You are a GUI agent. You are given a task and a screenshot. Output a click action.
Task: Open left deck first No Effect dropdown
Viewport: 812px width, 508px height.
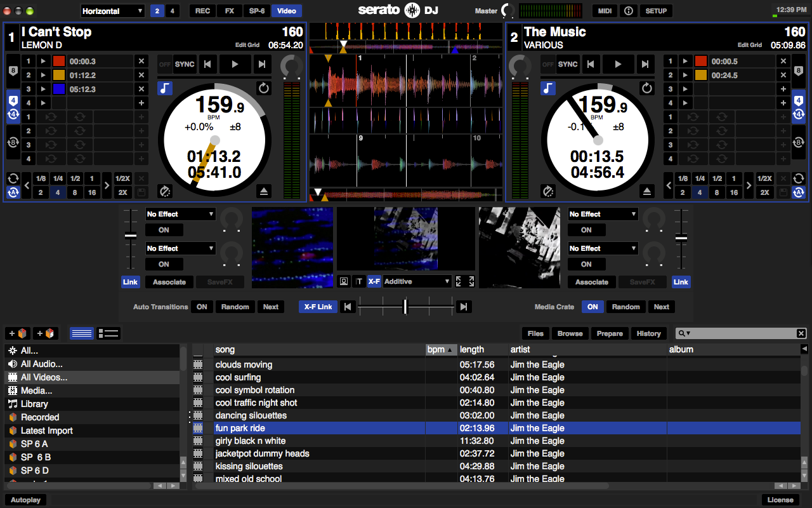tap(181, 214)
